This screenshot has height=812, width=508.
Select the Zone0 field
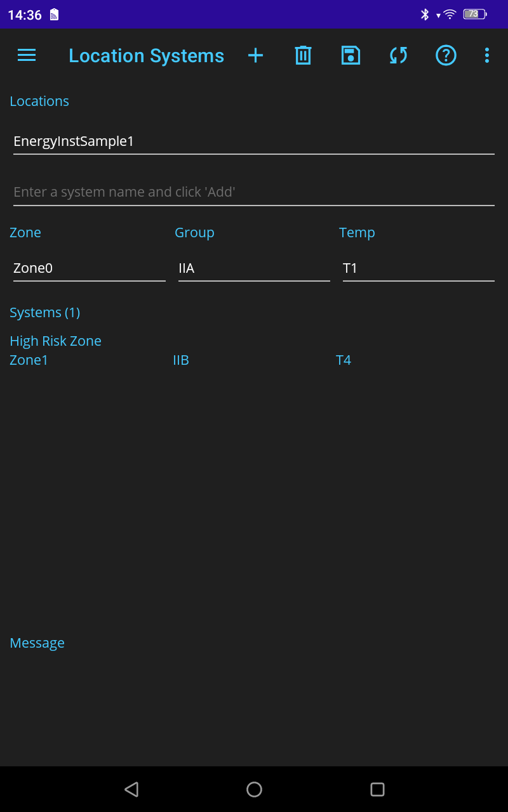[89, 268]
